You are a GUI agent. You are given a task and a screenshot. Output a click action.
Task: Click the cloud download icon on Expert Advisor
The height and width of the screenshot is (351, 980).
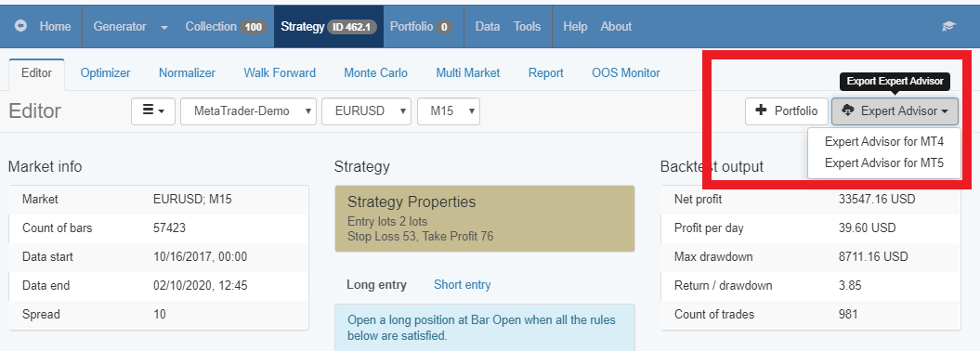tap(848, 110)
